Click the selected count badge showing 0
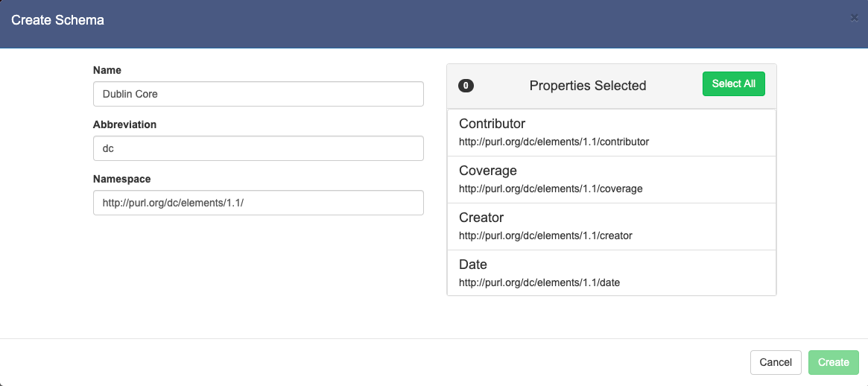Screen dimensions: 868x386 tap(466, 86)
